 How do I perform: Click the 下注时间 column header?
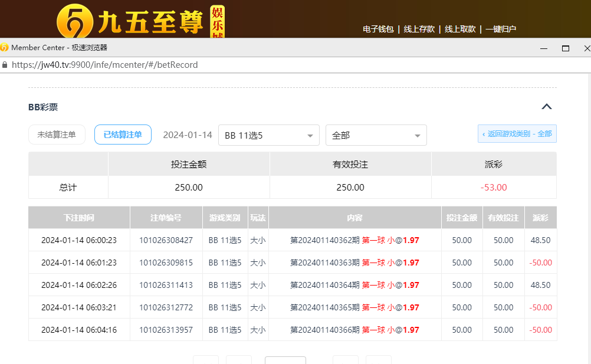click(x=79, y=218)
